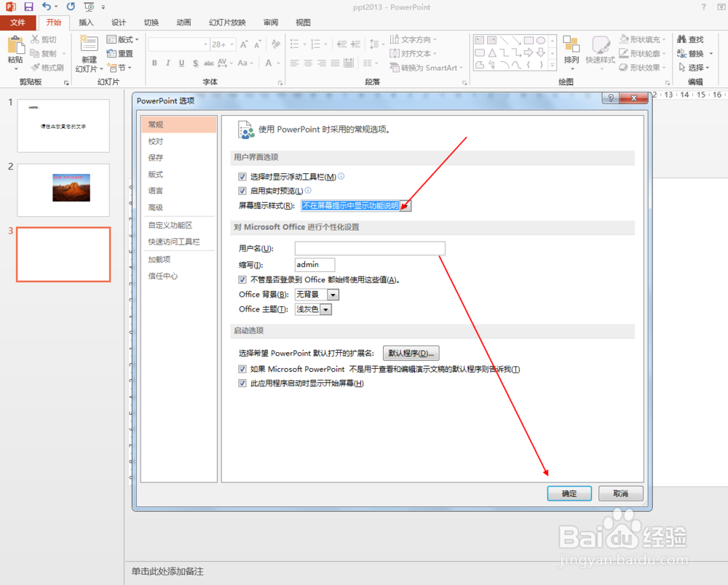The image size is (728, 585).
Task: Click the Paste clipboard icon
Action: pyautogui.click(x=15, y=45)
